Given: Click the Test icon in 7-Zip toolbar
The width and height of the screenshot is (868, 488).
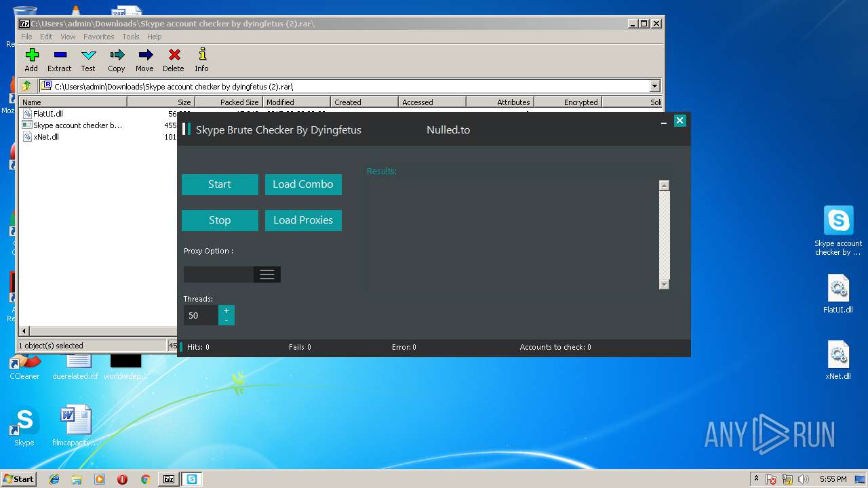Looking at the screenshot, I should tap(88, 55).
